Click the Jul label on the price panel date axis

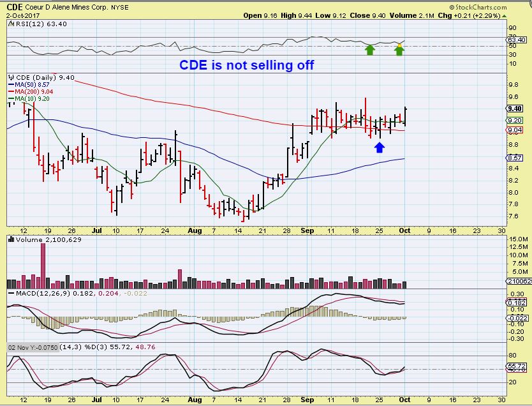97,230
